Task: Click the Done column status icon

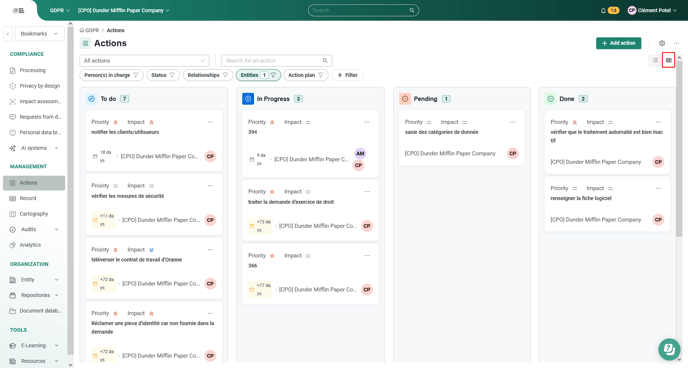Action: pyautogui.click(x=551, y=99)
